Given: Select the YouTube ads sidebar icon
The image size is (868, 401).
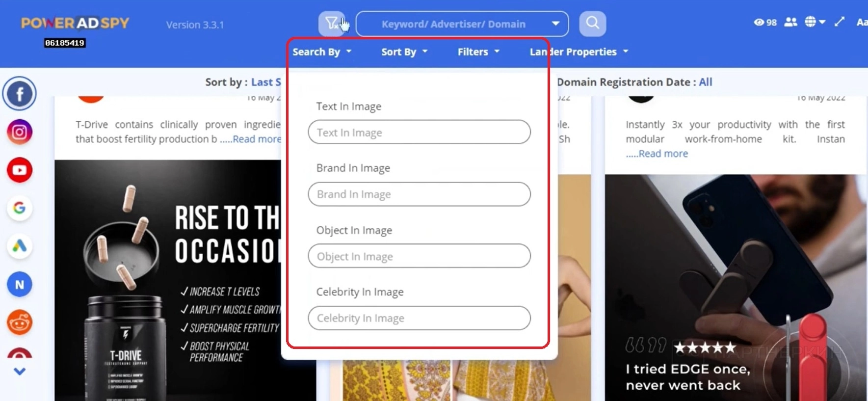Looking at the screenshot, I should (x=20, y=170).
